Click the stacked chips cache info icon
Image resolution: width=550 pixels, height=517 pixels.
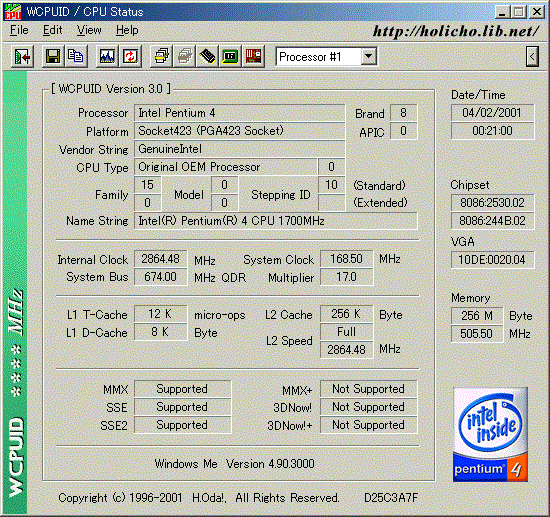pyautogui.click(x=161, y=56)
